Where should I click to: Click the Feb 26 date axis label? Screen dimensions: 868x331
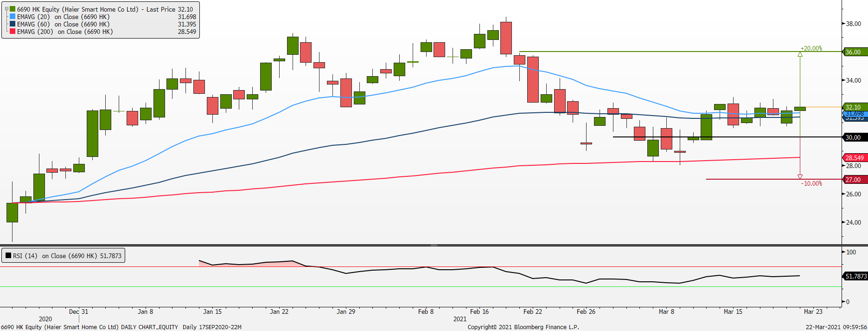pos(586,312)
